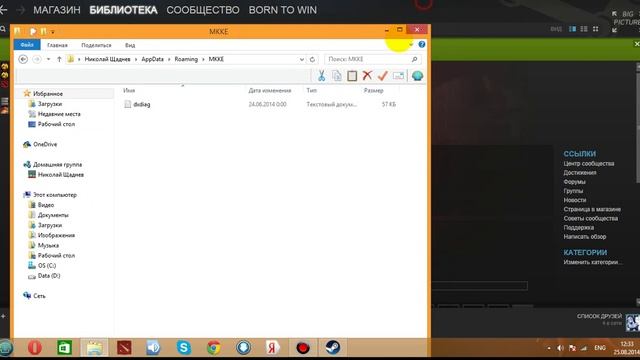Open the Файл ribbon tab
The height and width of the screenshot is (360, 640).
[x=27, y=45]
